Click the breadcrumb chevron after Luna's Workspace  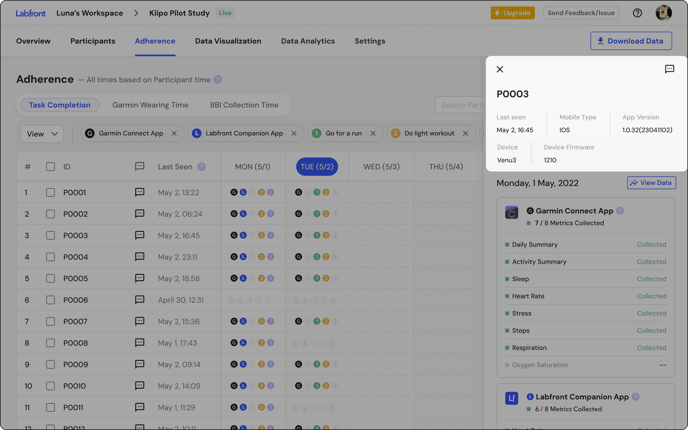(x=136, y=13)
